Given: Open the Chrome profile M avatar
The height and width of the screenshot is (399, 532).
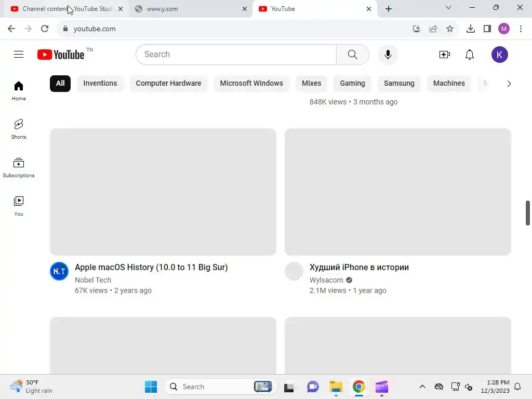Looking at the screenshot, I should tap(504, 29).
